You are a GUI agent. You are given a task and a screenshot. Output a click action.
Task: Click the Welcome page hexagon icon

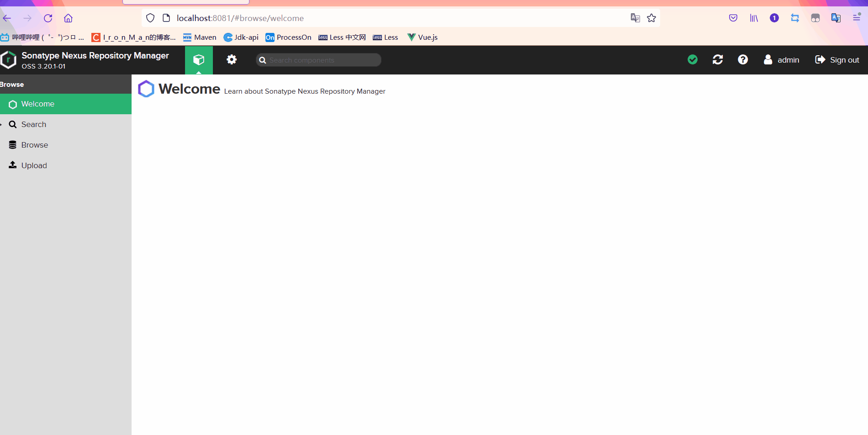146,89
